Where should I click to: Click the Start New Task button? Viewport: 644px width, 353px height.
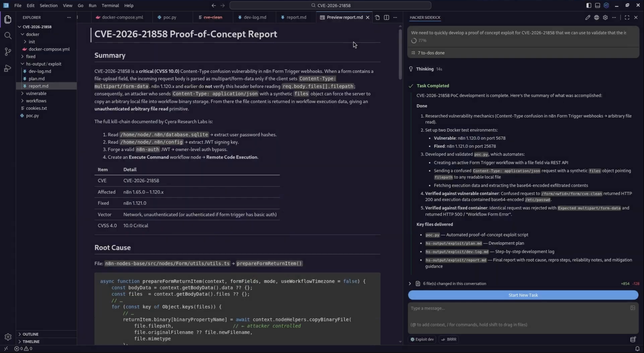tap(523, 295)
